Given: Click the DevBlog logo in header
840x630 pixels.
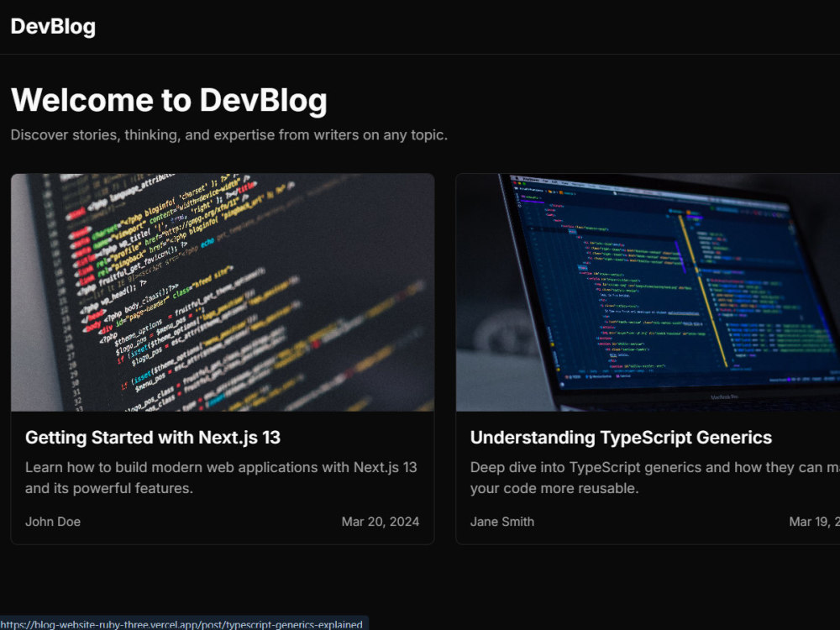Looking at the screenshot, I should (53, 26).
